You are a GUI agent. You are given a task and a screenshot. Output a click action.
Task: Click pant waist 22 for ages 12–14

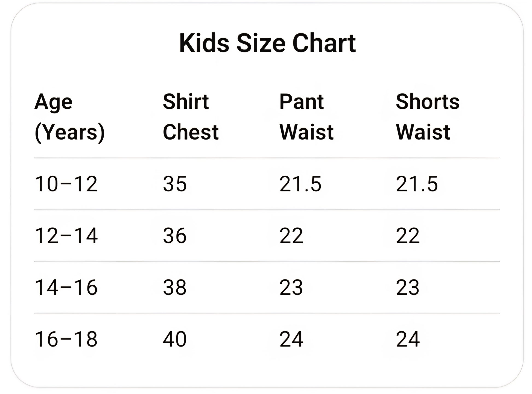click(291, 236)
